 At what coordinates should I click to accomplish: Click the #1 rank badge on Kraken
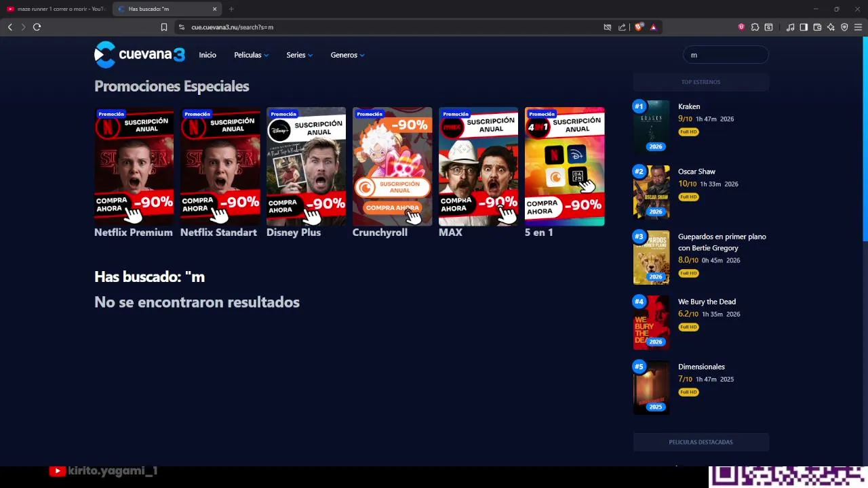(x=639, y=106)
